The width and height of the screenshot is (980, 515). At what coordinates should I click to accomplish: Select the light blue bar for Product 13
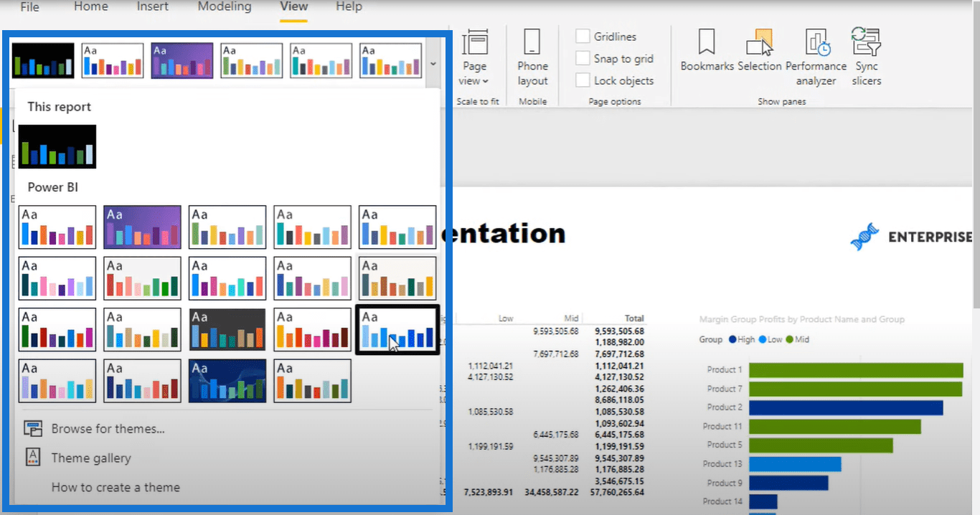click(795, 464)
